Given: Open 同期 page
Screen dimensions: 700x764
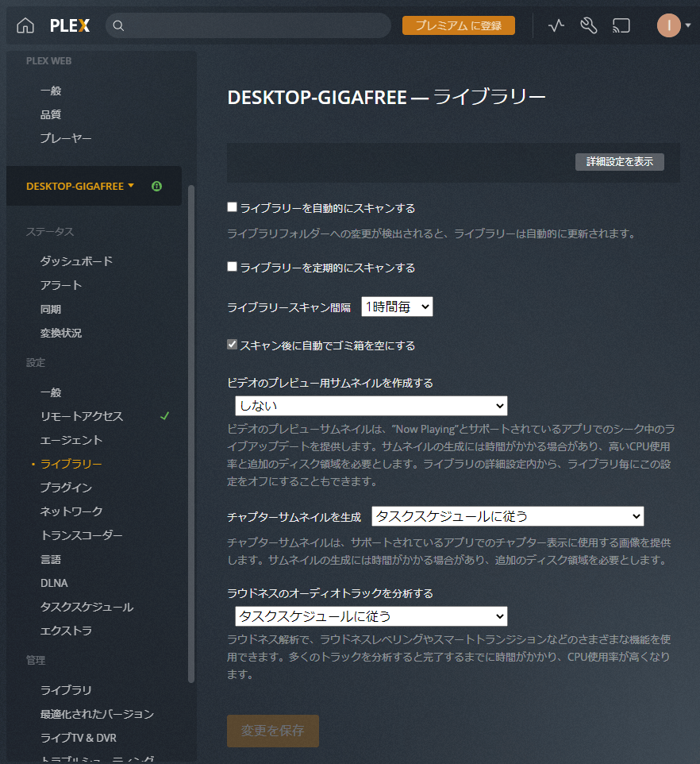Looking at the screenshot, I should [51, 309].
